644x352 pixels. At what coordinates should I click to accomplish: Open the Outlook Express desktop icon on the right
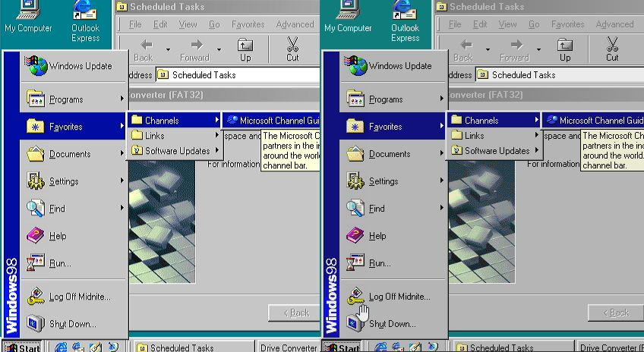pyautogui.click(x=406, y=21)
